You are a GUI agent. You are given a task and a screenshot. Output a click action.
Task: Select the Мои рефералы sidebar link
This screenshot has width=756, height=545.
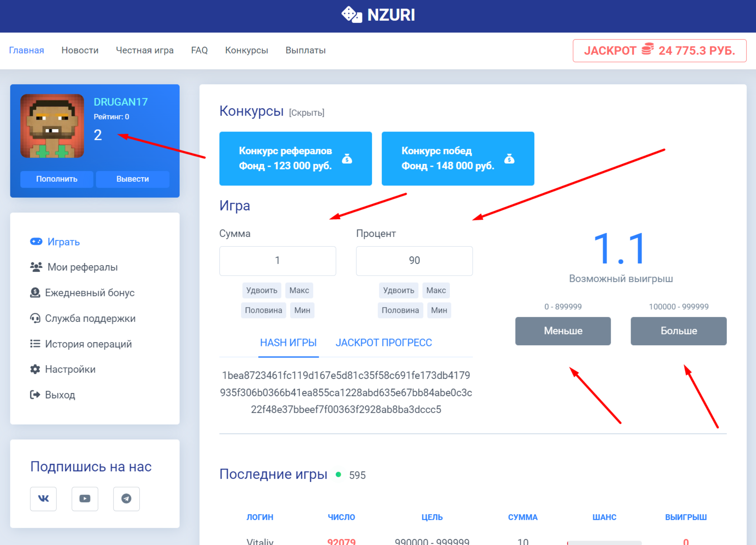[x=74, y=267]
